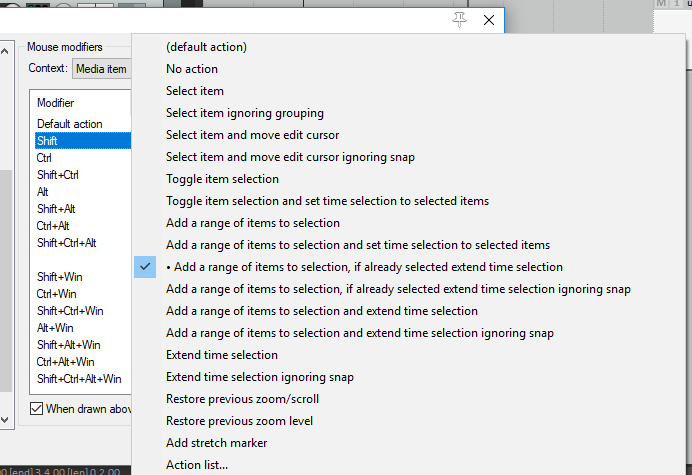Image resolution: width=692 pixels, height=475 pixels.
Task: Select the 'Default action' modifier row
Action: pos(70,124)
